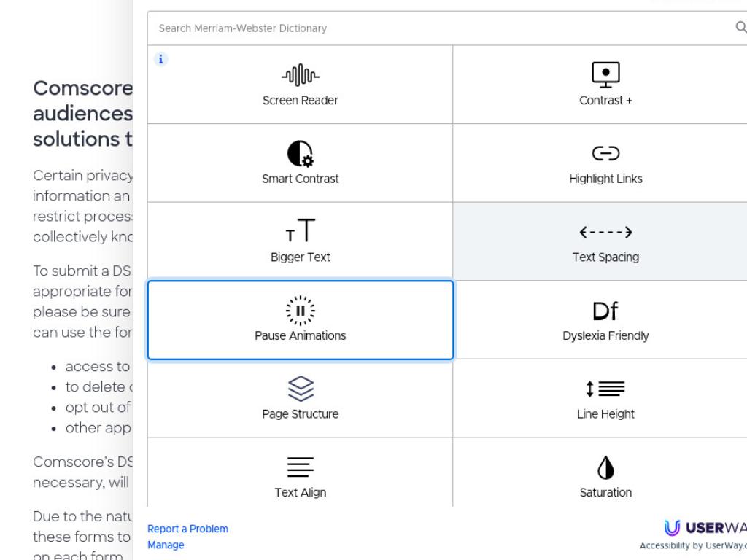Click the Screen Reader waveform icon
The image size is (747, 560).
pos(300,75)
